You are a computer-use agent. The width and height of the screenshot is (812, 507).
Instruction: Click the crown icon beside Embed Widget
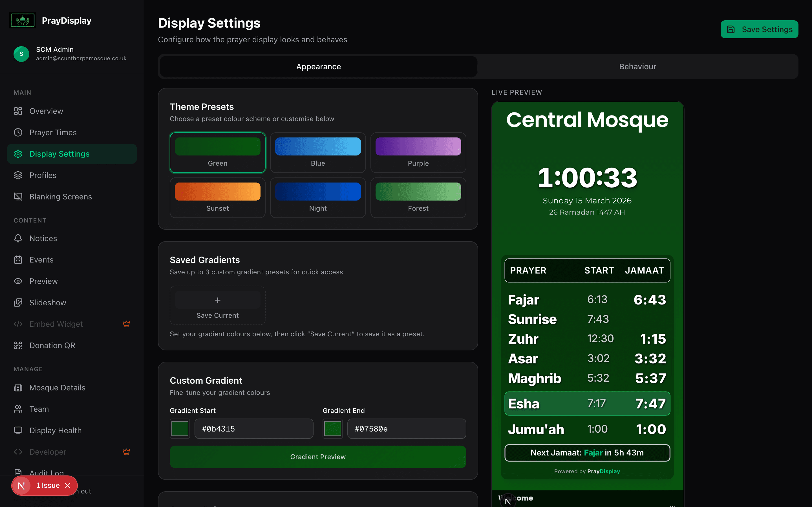[127, 324]
